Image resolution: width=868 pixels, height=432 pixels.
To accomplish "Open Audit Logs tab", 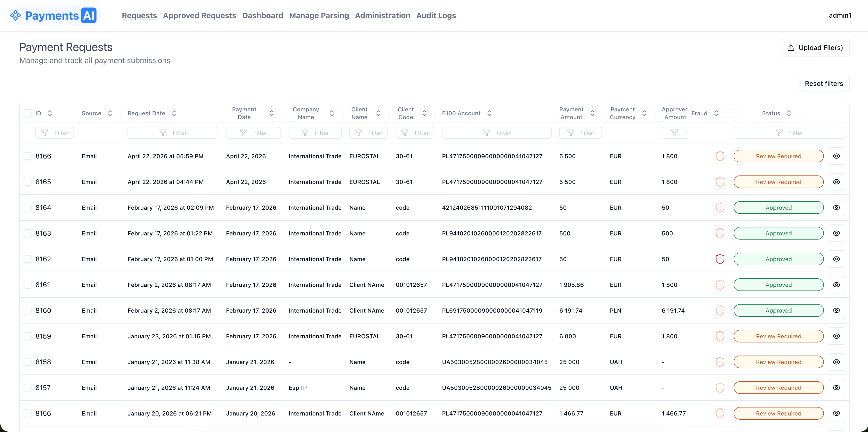I will coord(436,16).
